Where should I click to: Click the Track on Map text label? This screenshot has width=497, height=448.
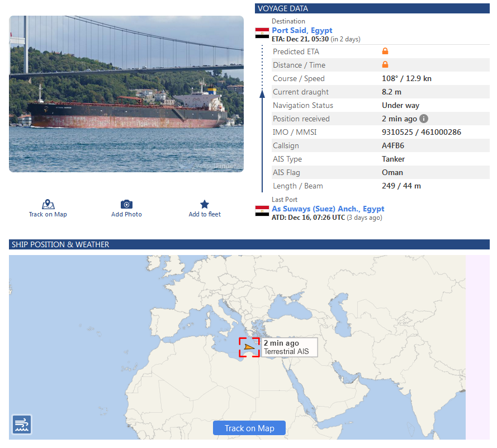[x=48, y=214]
